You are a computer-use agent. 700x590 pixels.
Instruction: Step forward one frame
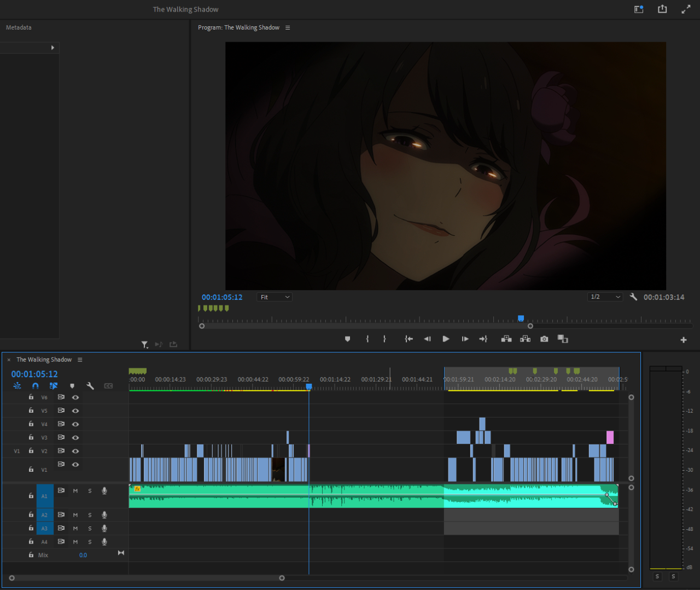click(465, 339)
